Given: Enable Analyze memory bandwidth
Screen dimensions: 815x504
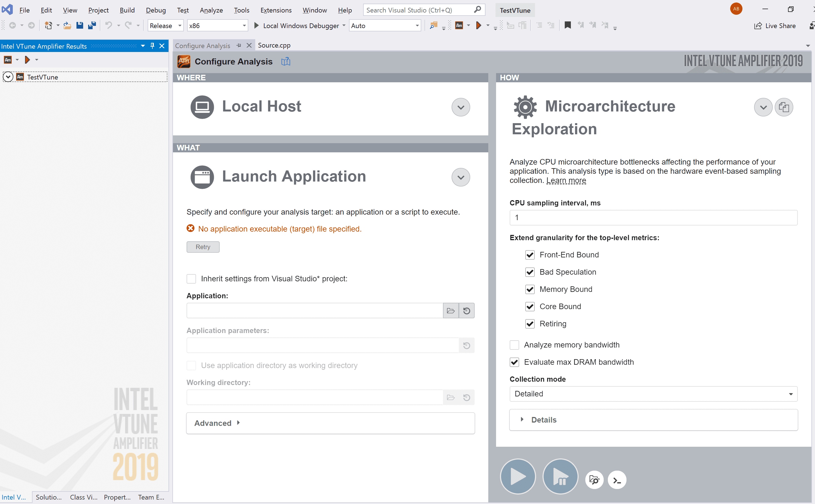Looking at the screenshot, I should point(514,345).
